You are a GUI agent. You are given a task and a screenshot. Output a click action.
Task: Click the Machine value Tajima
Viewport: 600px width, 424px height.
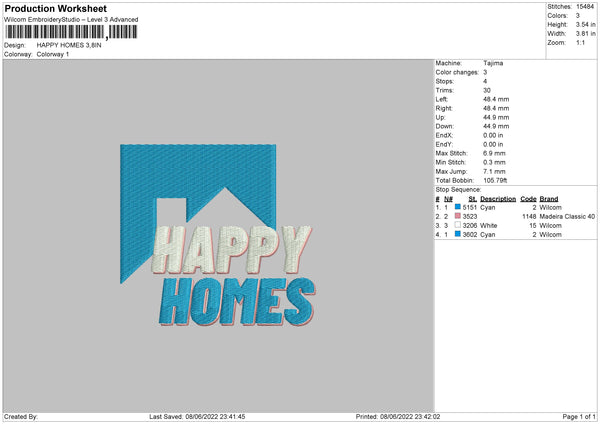click(493, 63)
